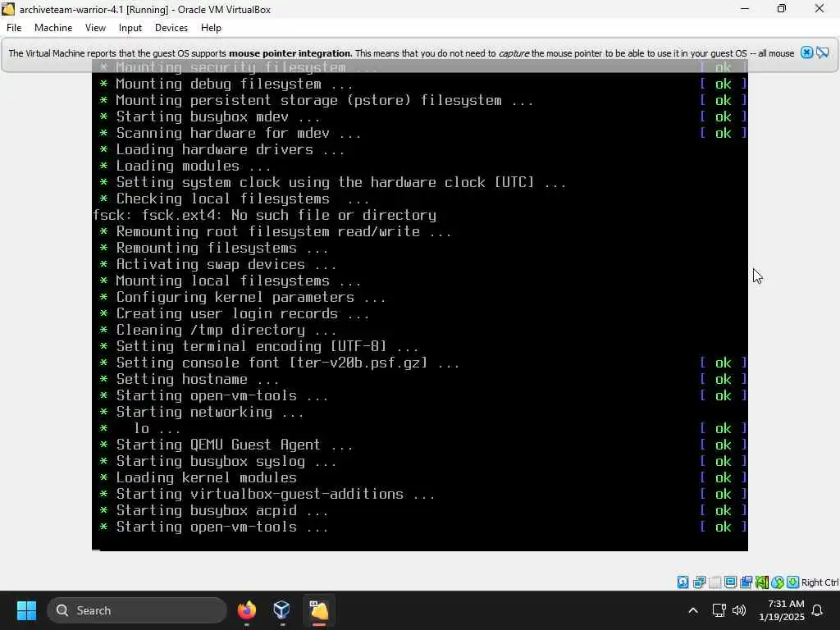Screen dimensions: 840x630
Task: Click the 'fsck: fsck.ext4: No such file' line
Action: (x=265, y=216)
